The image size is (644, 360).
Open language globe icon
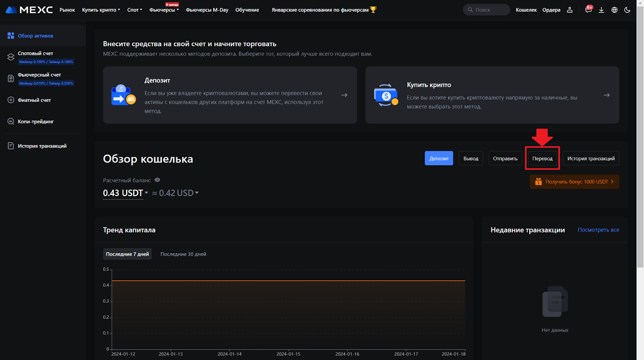tap(614, 10)
